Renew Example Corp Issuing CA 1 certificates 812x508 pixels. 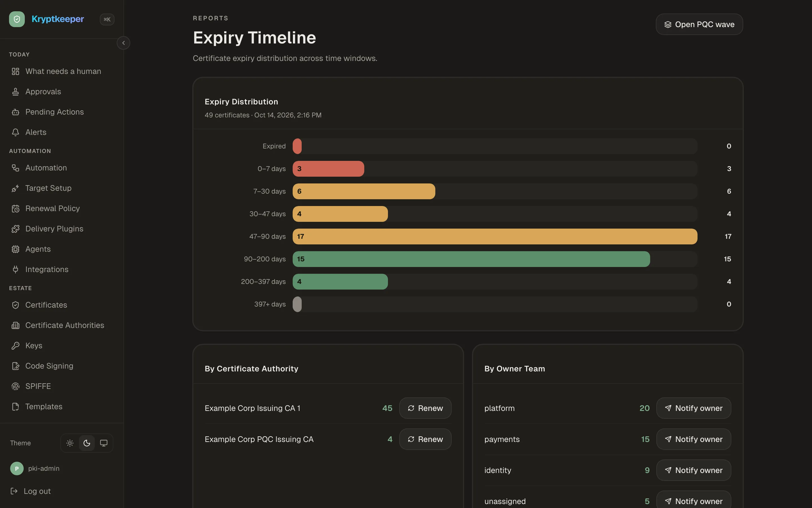click(x=425, y=408)
